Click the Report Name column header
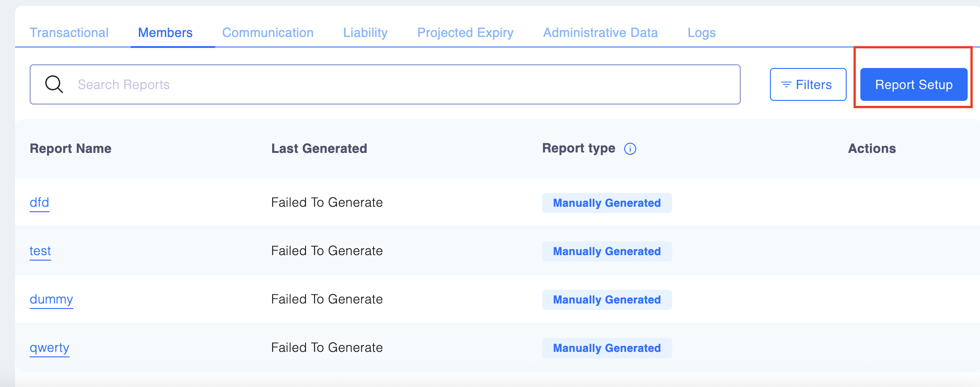This screenshot has width=980, height=387. pos(71,149)
